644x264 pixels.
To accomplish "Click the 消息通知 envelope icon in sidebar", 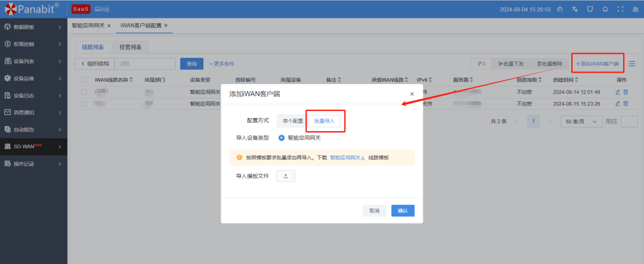I will pos(7,112).
